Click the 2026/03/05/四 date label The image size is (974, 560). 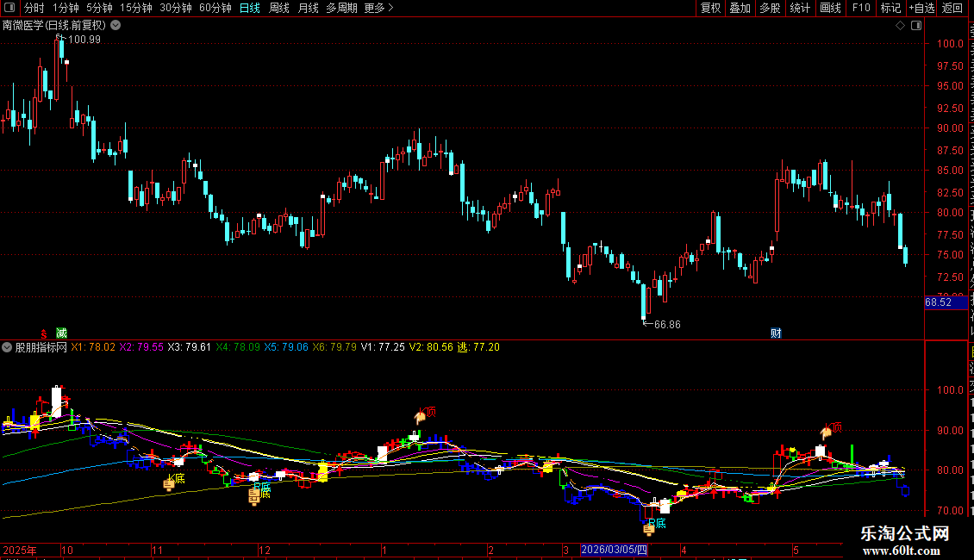[615, 550]
